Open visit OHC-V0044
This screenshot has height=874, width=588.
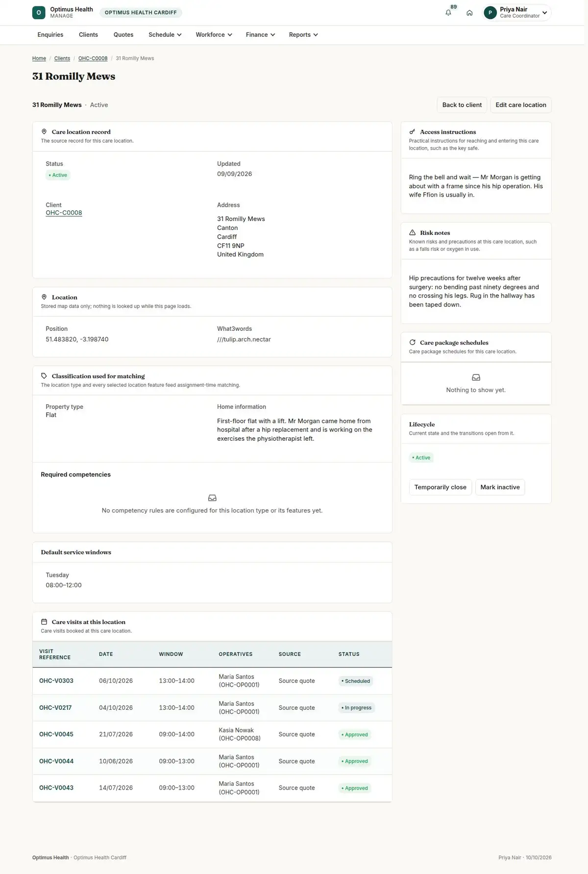click(x=56, y=761)
